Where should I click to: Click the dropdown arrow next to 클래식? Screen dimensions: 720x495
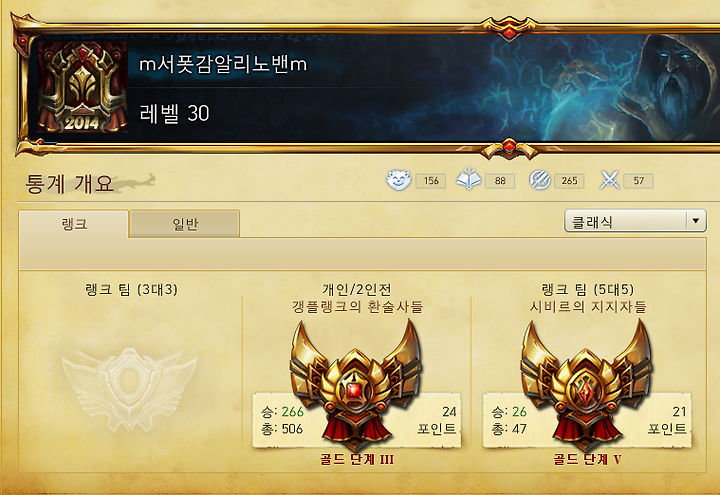coord(696,221)
